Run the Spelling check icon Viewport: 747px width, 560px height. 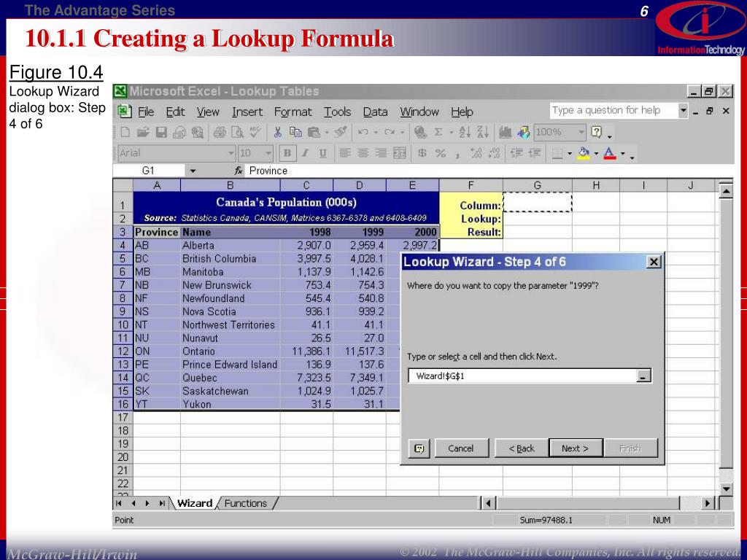(255, 133)
